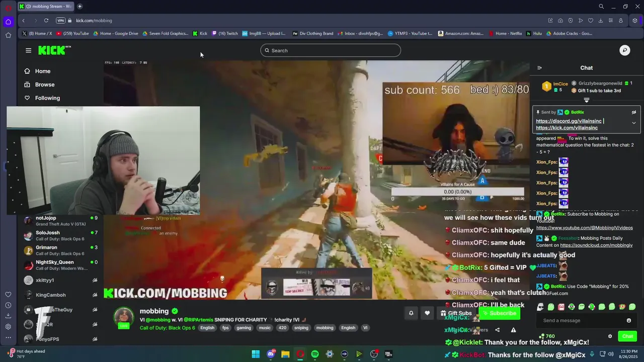This screenshot has width=644, height=362.
Task: Open the Kick sidebar hamburger menu
Action: (x=28, y=50)
